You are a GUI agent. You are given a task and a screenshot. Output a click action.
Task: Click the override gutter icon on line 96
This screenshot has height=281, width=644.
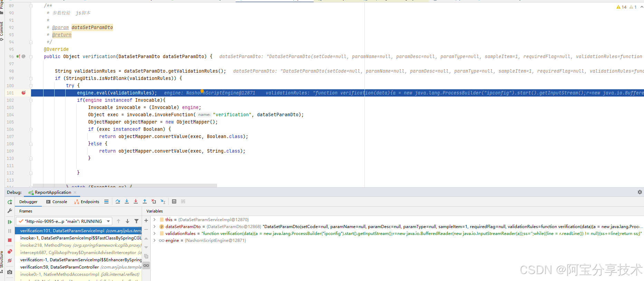point(18,56)
